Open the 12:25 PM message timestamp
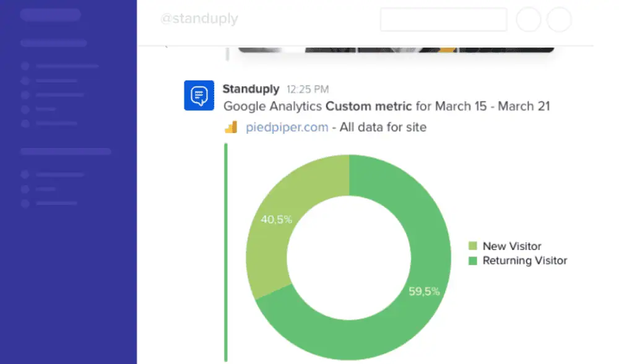The image size is (619, 364). 308,90
